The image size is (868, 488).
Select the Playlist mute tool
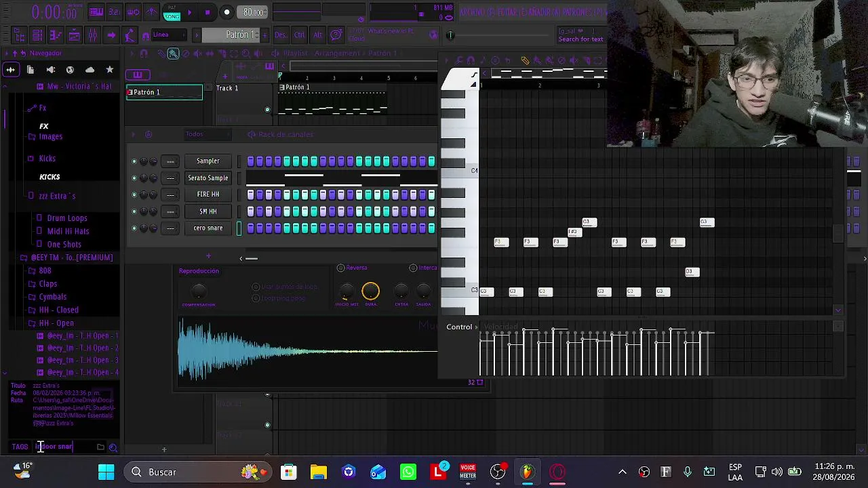197,54
